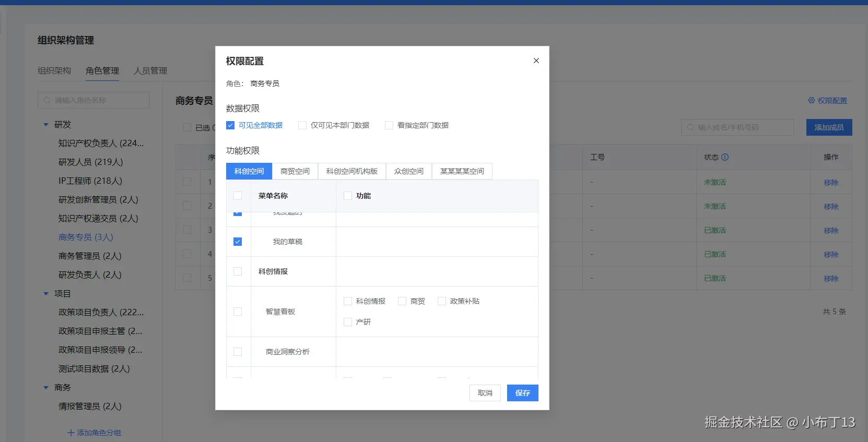Click 移除 for row 3
This screenshot has height=442, width=868.
coord(831,231)
